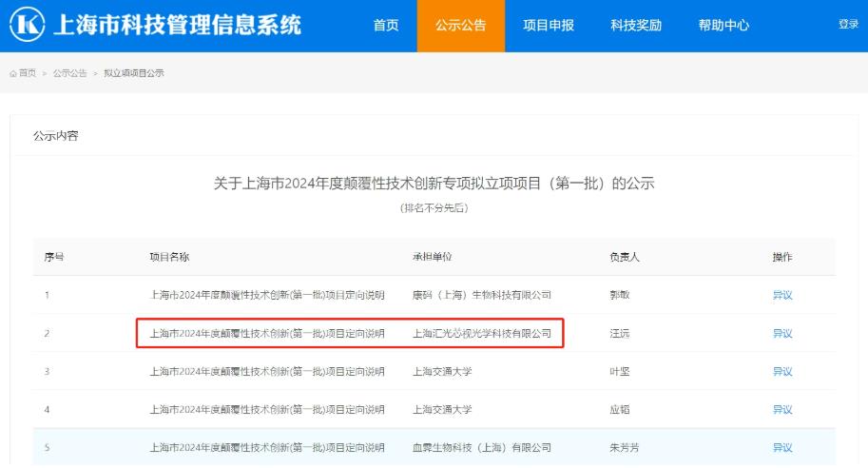Click 血霁生物科技（上海）有限公司 cell

(x=482, y=447)
